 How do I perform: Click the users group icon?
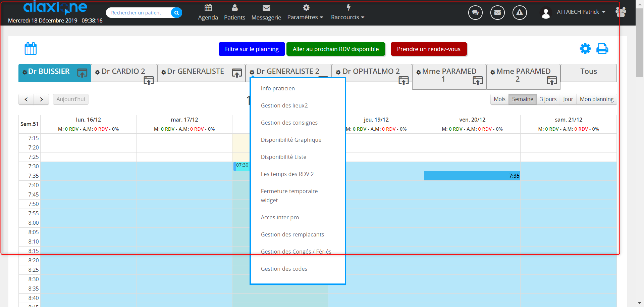[x=621, y=12]
